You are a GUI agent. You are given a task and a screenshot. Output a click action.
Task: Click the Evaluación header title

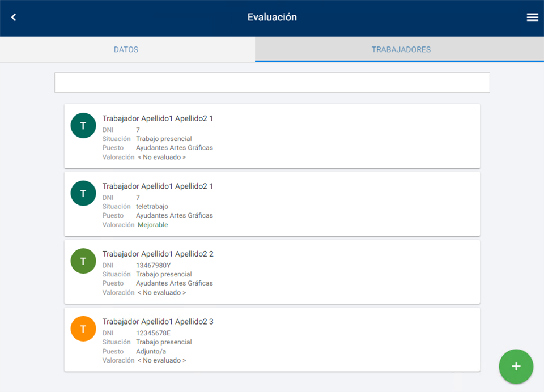tap(272, 18)
